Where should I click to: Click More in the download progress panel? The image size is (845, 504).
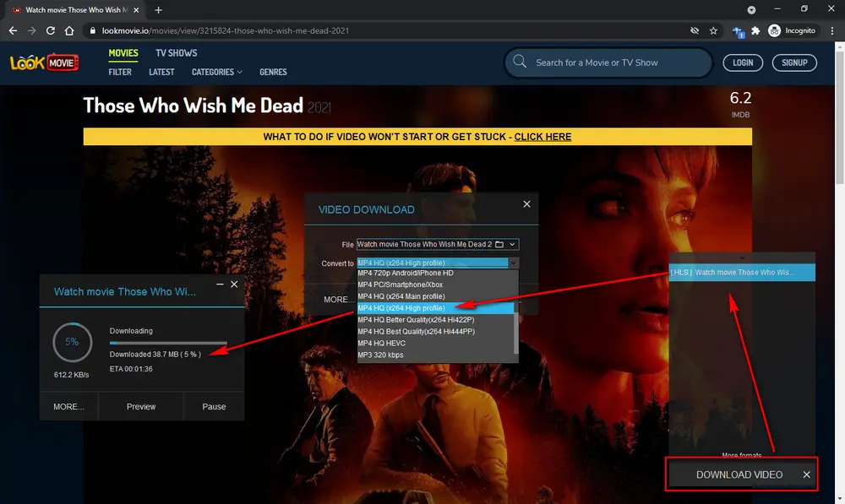pyautogui.click(x=68, y=407)
